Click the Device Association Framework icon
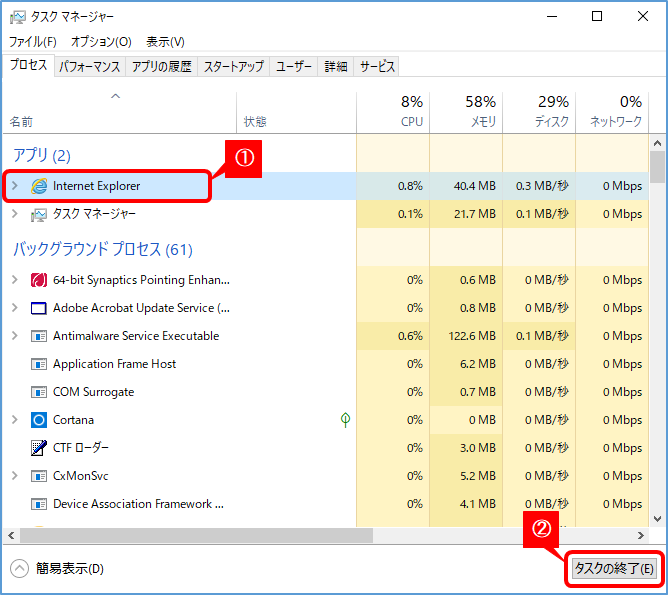Image resolution: width=668 pixels, height=595 pixels. 39,504
